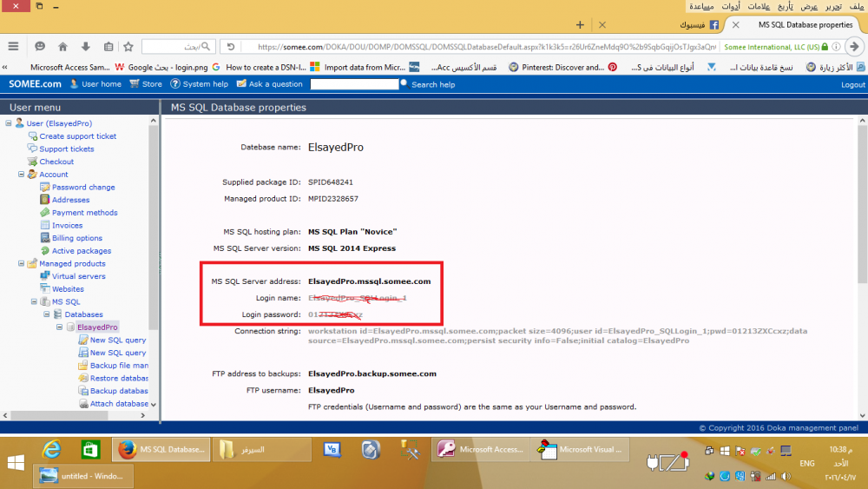This screenshot has width=868, height=489.
Task: Open the Microsoft Access Sam... bookmark
Action: coord(69,67)
